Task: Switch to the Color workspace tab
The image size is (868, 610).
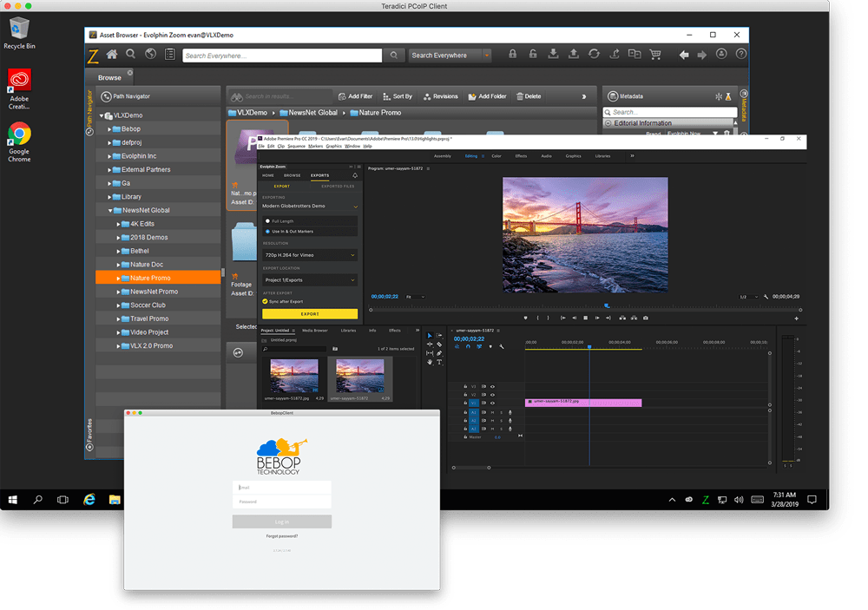Action: (x=496, y=156)
